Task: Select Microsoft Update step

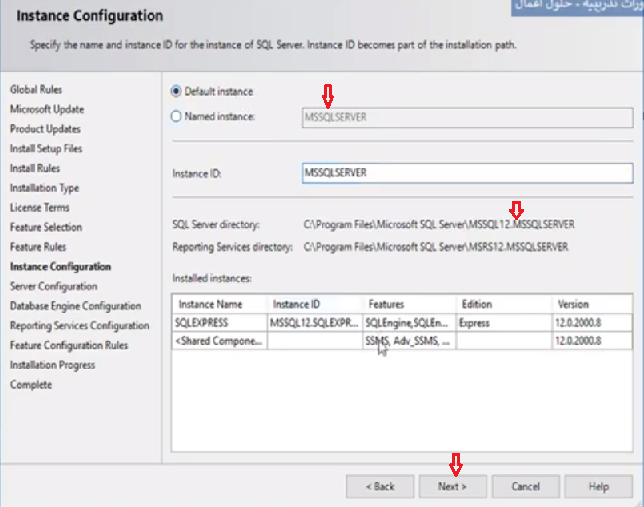Action: tap(47, 109)
